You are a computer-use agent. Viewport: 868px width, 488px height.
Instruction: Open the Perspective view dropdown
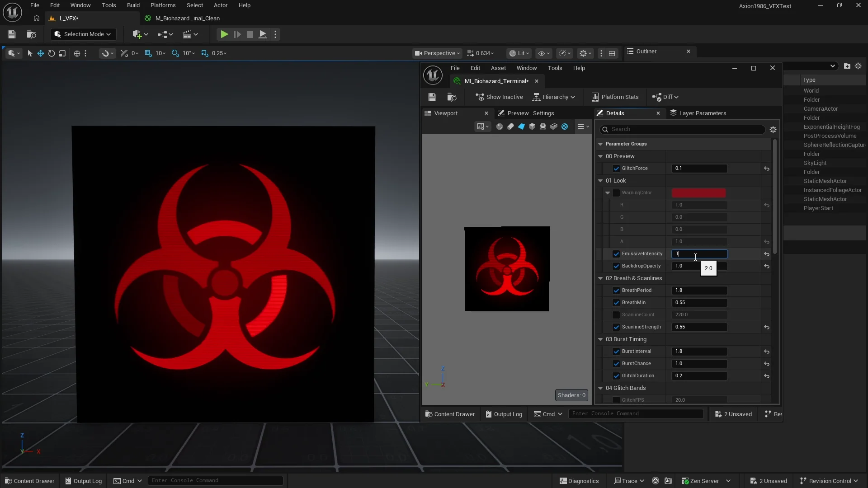pos(437,53)
